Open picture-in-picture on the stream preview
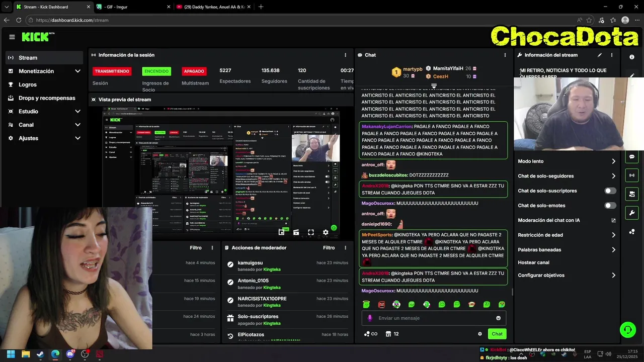 [281, 232]
